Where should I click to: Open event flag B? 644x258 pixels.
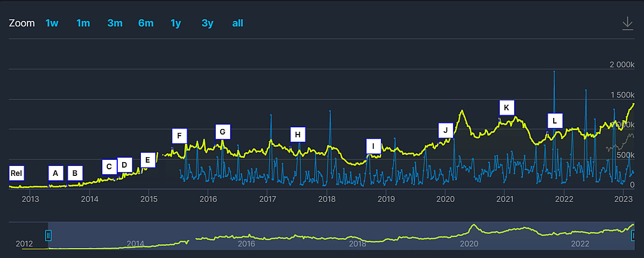point(75,173)
